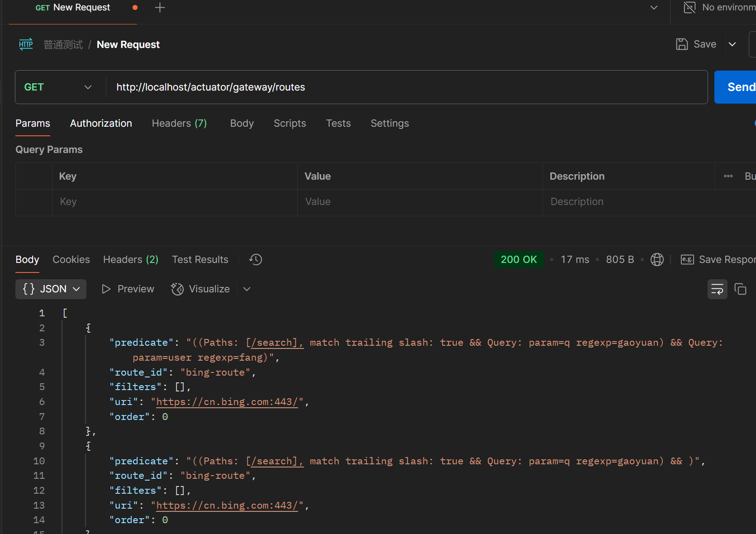Click the Query Params heading

tap(49, 150)
